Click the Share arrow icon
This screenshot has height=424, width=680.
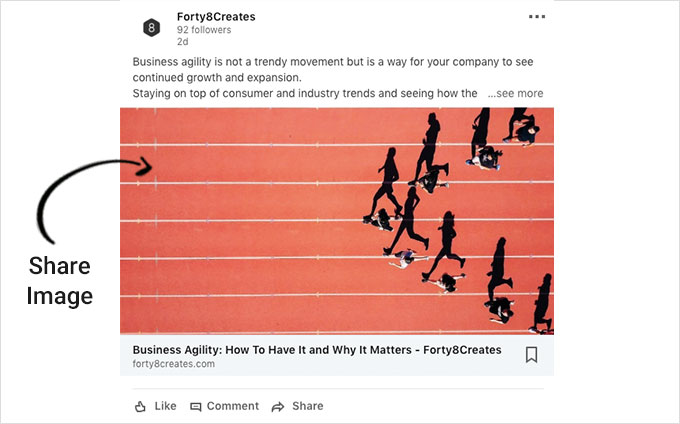click(x=278, y=407)
